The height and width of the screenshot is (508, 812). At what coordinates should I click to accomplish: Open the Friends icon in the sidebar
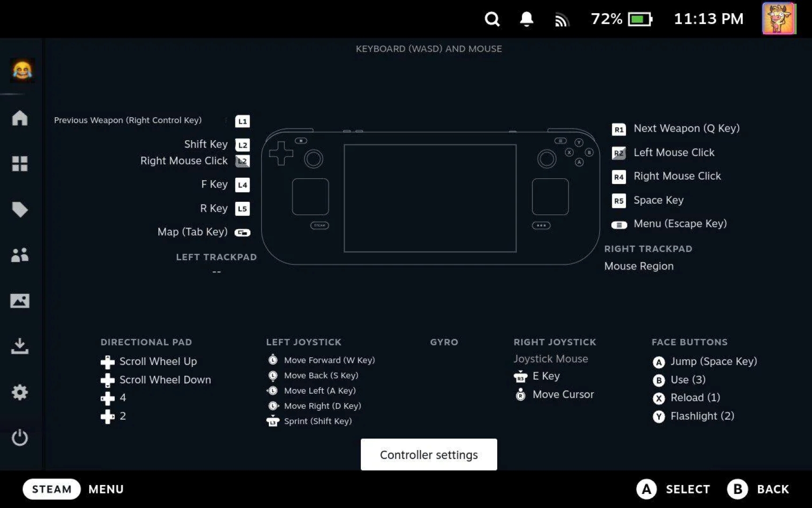tap(20, 255)
